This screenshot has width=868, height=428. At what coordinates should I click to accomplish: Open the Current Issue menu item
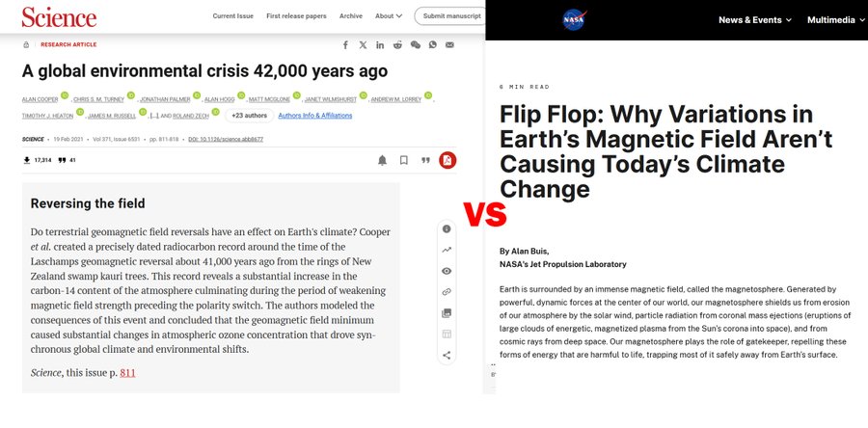233,16
